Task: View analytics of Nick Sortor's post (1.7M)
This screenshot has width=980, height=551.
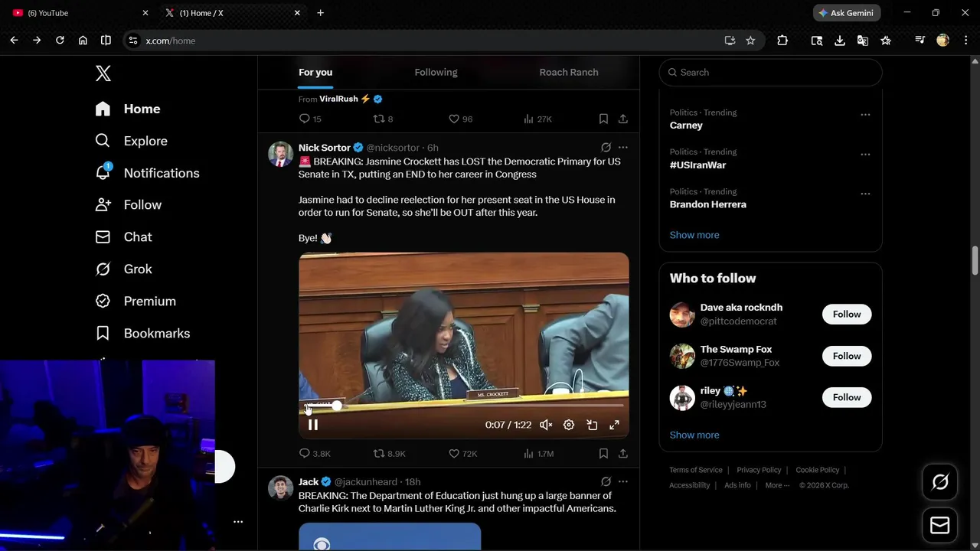Action: (538, 454)
